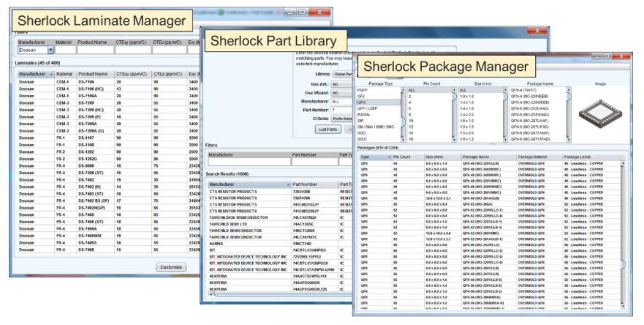
Task: Click the Pin Count list up scroll arrow
Action: tap(454, 90)
